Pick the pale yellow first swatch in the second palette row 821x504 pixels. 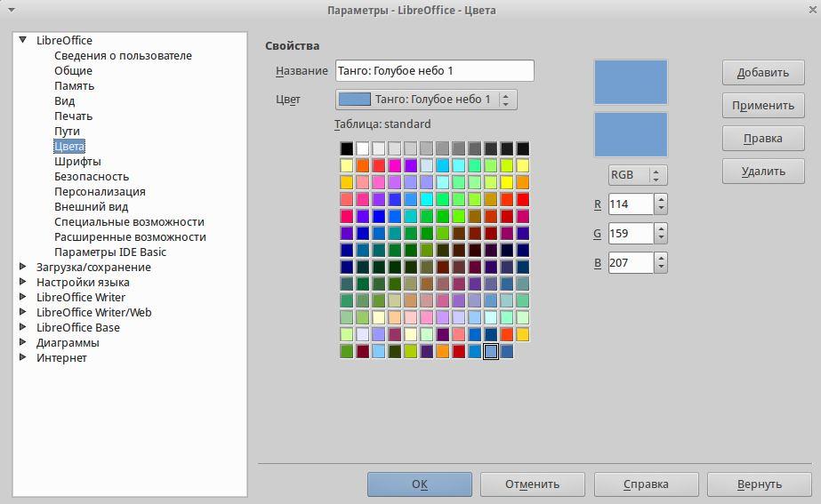347,165
